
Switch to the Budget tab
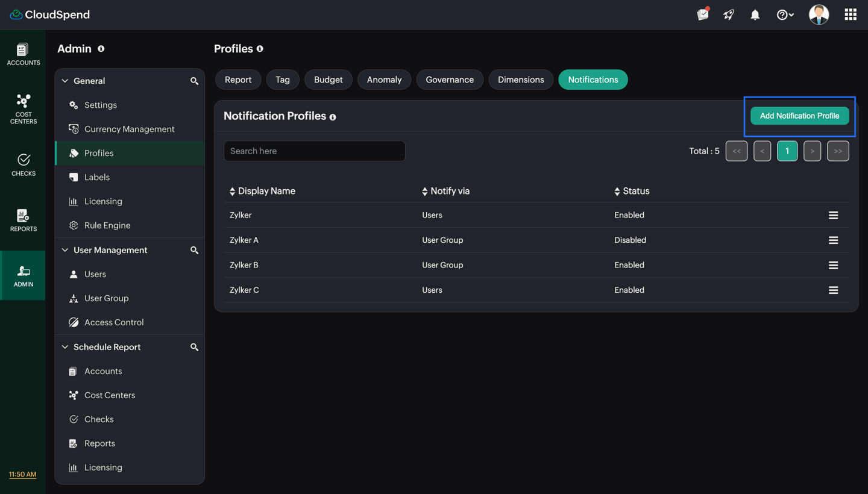coord(329,80)
